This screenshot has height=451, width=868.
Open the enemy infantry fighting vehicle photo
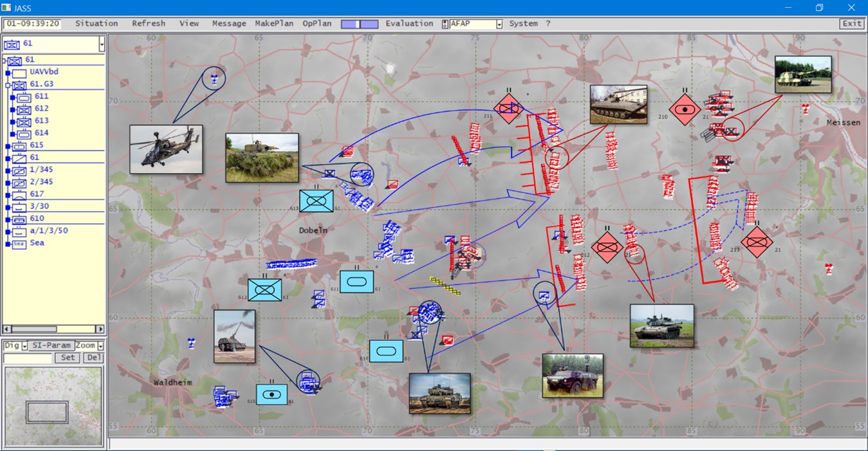619,104
